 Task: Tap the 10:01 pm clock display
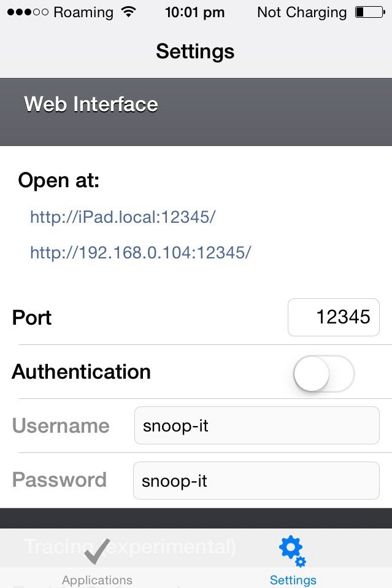point(194,12)
